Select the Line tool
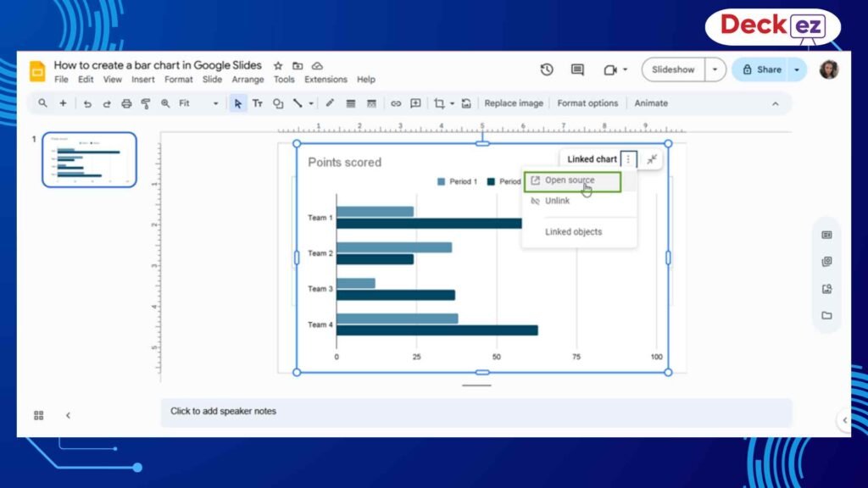This screenshot has width=868, height=488. [x=297, y=103]
